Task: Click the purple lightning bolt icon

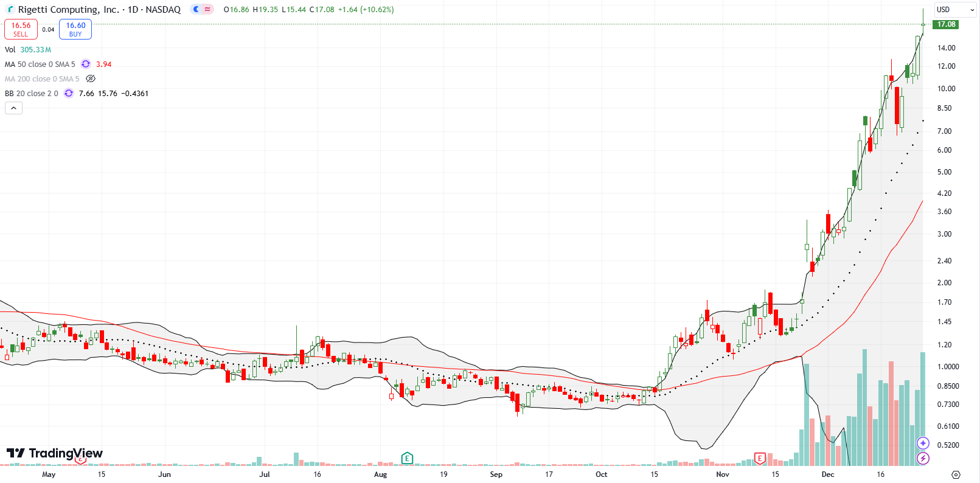Action: pyautogui.click(x=923, y=458)
